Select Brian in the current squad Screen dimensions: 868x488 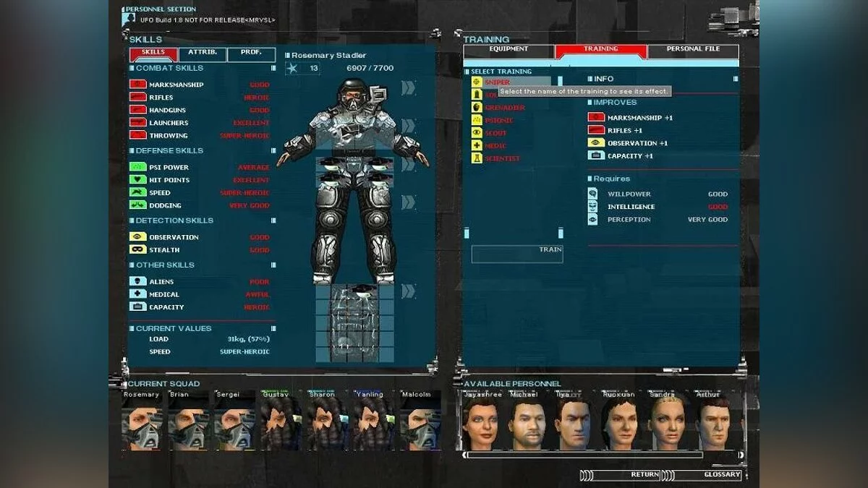[x=189, y=420]
